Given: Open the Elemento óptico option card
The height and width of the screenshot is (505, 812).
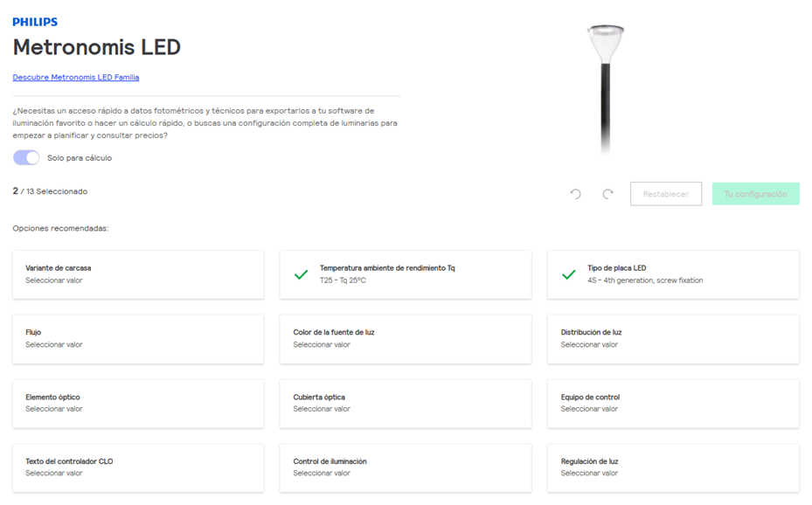Looking at the screenshot, I should pyautogui.click(x=138, y=403).
